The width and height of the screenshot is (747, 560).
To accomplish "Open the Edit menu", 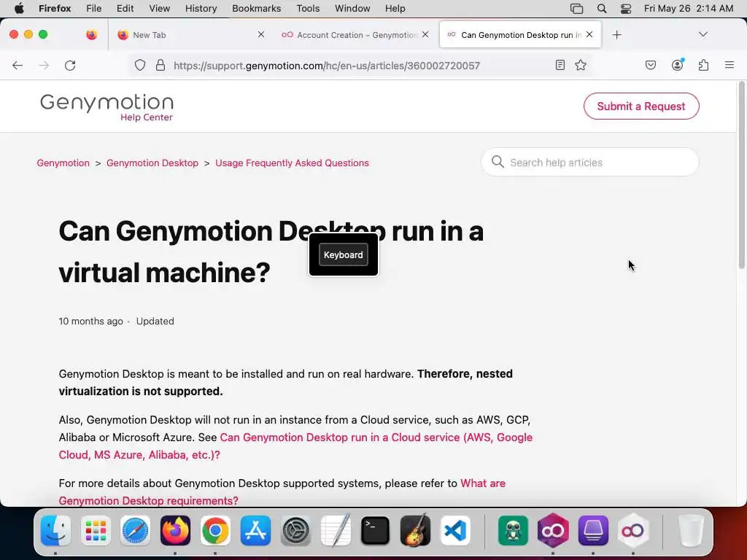I will point(125,9).
